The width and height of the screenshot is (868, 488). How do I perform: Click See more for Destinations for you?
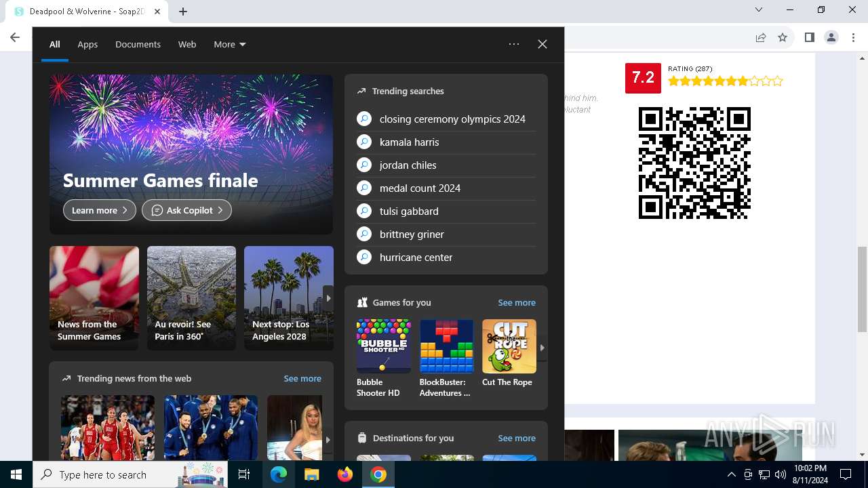click(517, 438)
